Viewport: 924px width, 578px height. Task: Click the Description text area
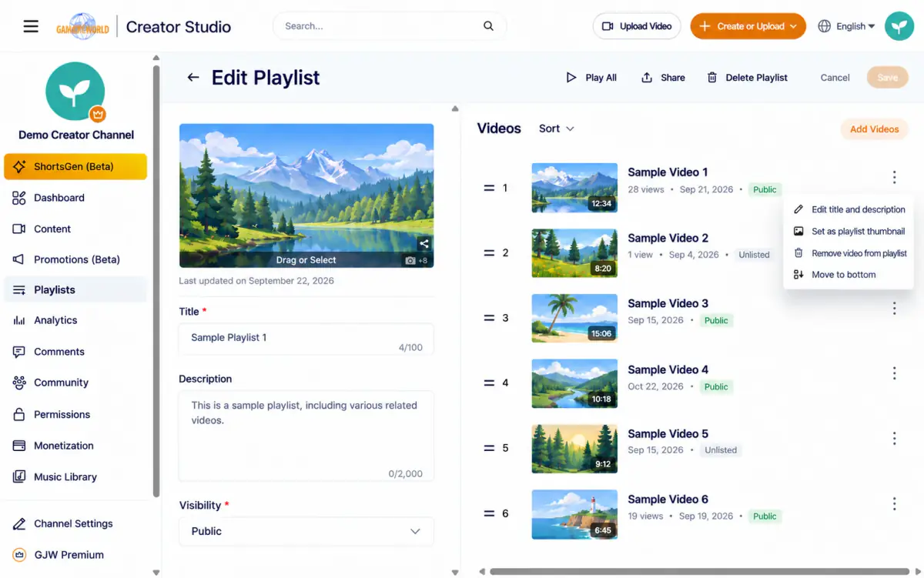(x=306, y=436)
